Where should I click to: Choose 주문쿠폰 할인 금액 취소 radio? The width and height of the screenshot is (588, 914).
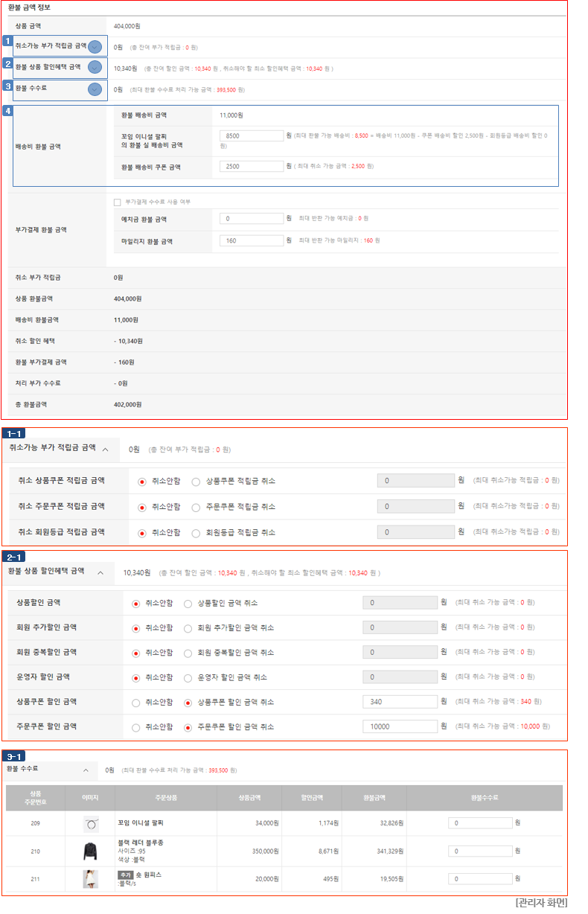[188, 727]
